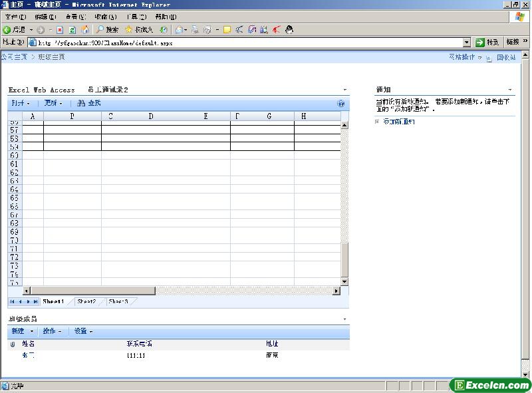532x393 pixels.
Task: Launch QQ penguin toolbar icon
Action: point(289,30)
